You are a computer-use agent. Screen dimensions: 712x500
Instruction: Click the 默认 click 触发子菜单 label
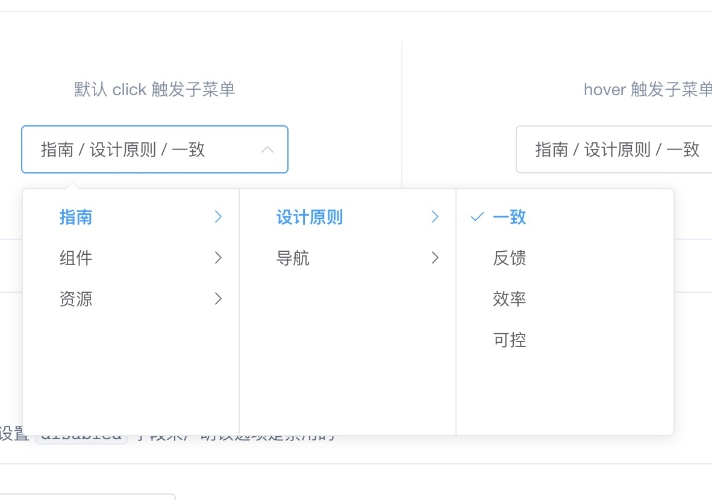[154, 90]
